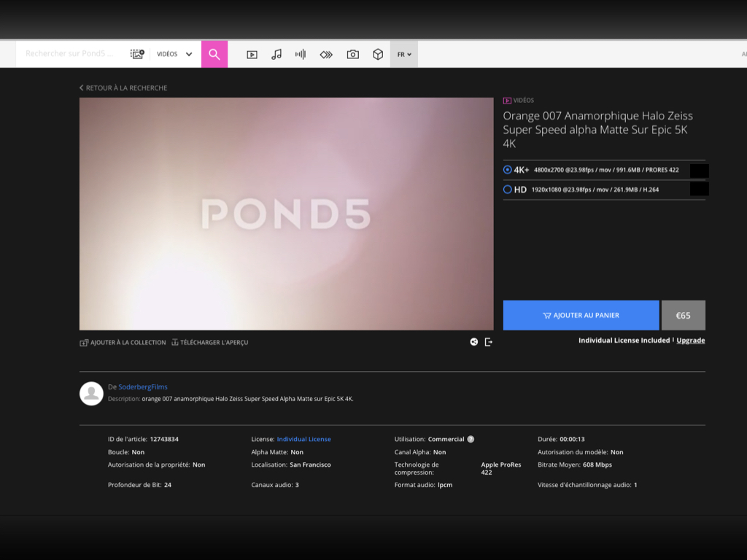
Task: Open the sound effects waveform icon
Action: 301,54
